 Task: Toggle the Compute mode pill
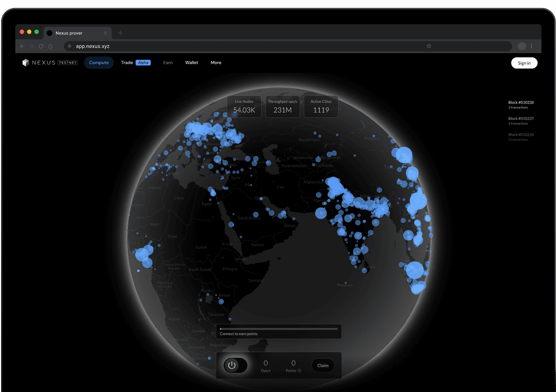pos(98,62)
